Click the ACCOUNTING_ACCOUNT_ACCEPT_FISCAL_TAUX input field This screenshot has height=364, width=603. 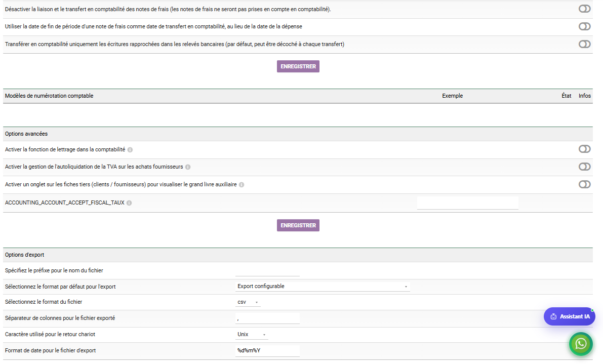click(468, 203)
